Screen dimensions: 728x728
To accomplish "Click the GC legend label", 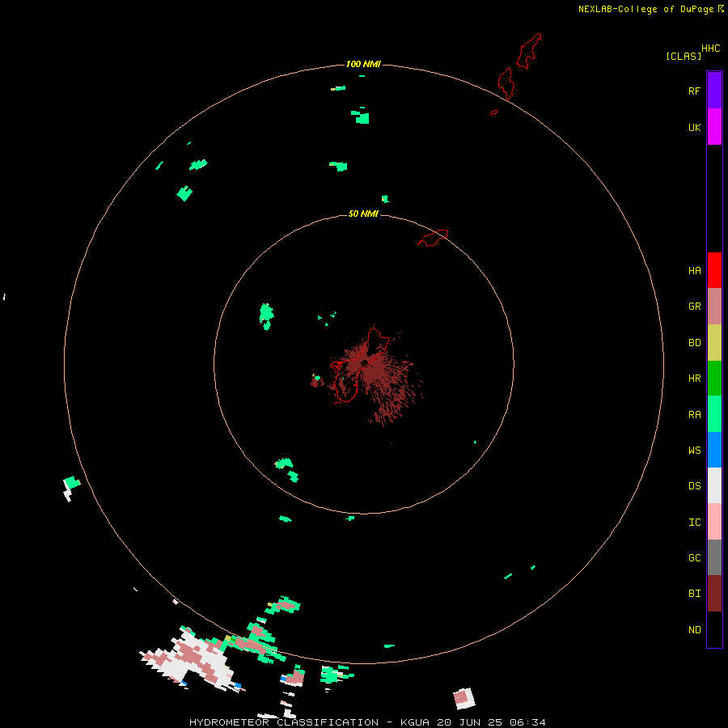I will tap(694, 557).
